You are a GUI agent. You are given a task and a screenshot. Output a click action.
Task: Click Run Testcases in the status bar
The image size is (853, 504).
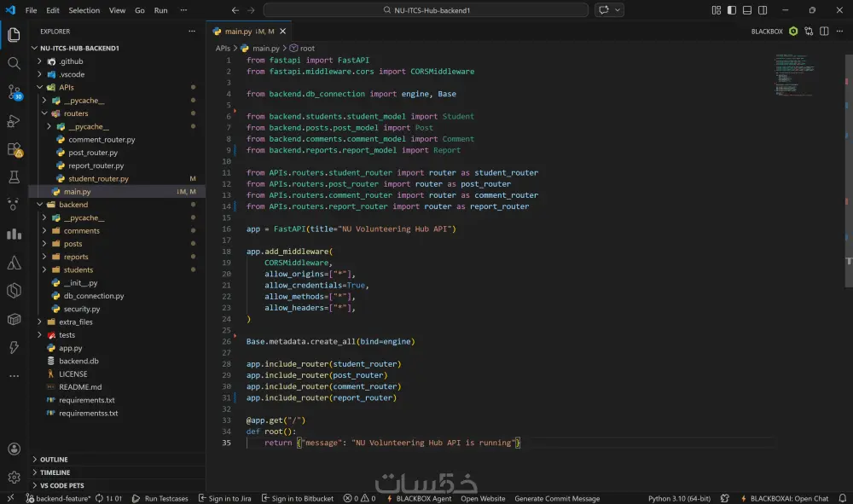pyautogui.click(x=160, y=498)
